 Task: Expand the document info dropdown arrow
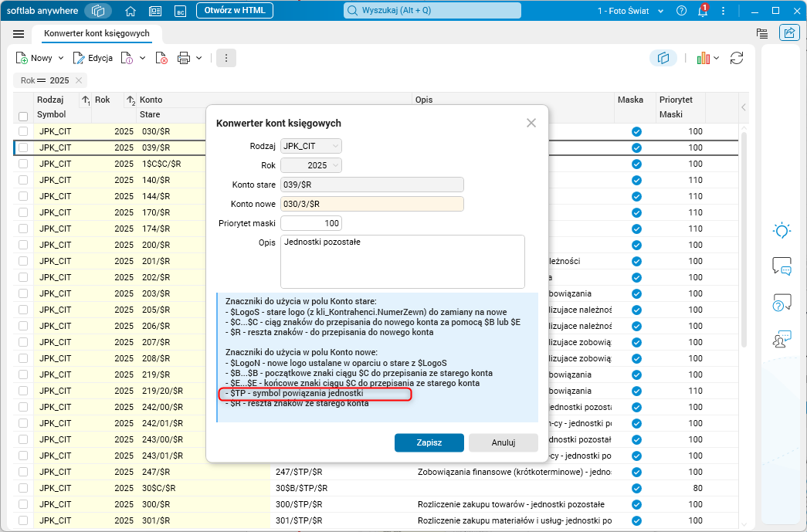tap(143, 58)
